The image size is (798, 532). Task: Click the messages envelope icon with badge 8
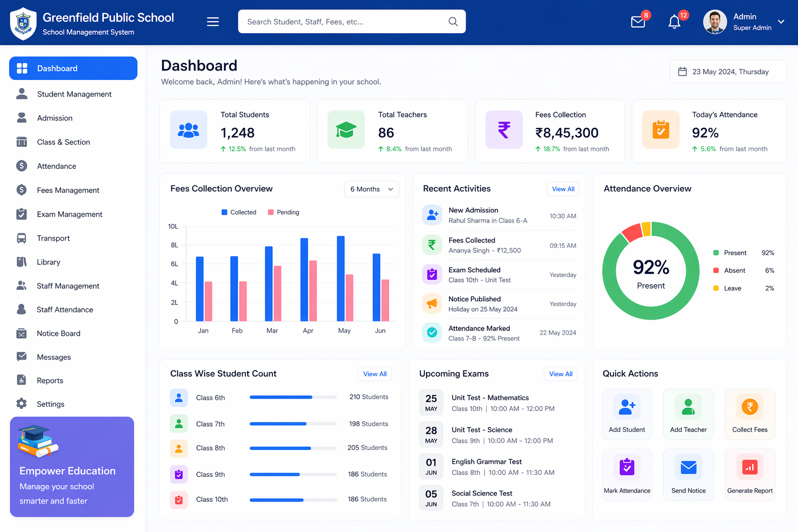pyautogui.click(x=638, y=22)
